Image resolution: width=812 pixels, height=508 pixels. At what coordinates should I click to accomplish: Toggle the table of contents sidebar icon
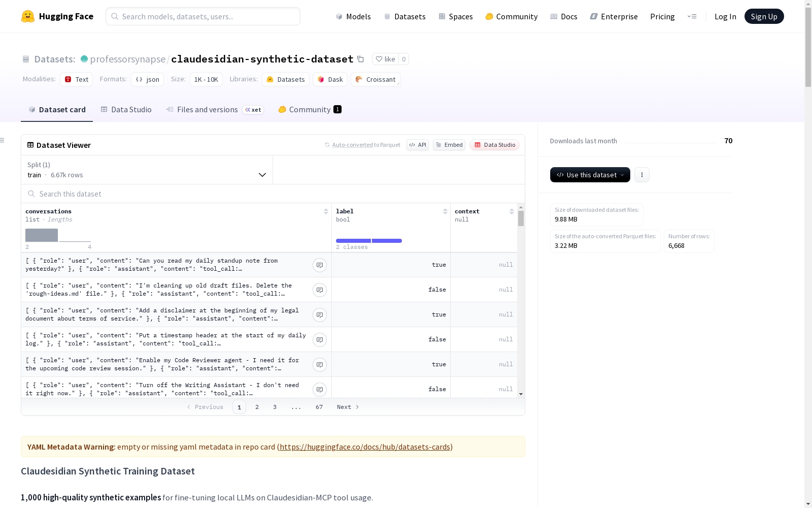click(x=3, y=140)
